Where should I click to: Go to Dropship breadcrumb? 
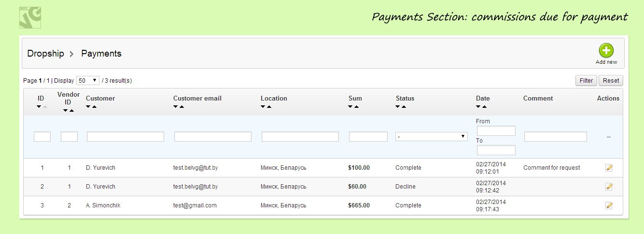45,54
